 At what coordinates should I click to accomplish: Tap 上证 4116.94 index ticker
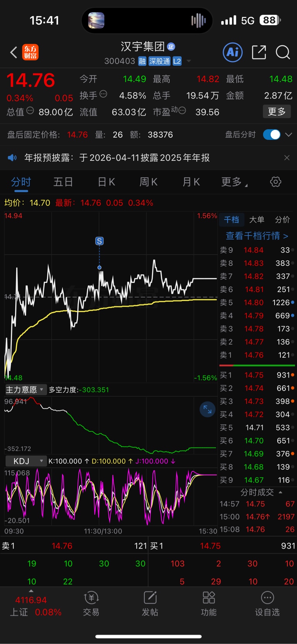(31, 606)
